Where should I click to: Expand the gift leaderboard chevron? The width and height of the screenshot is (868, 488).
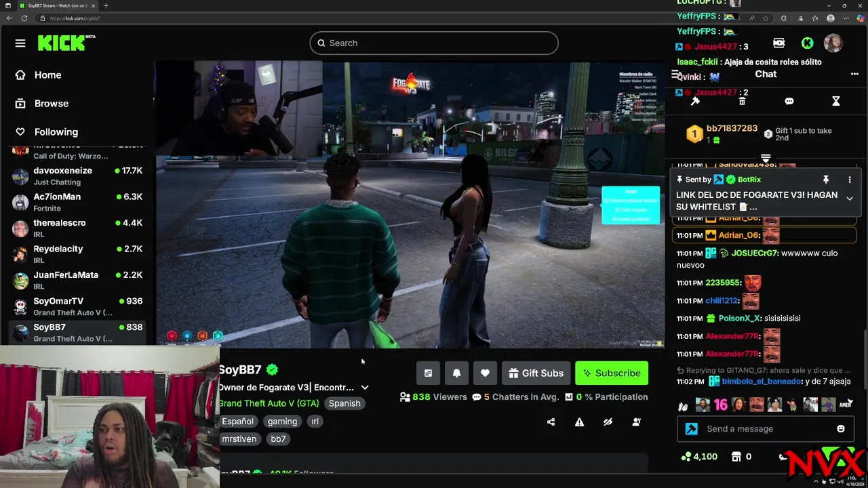coord(766,157)
